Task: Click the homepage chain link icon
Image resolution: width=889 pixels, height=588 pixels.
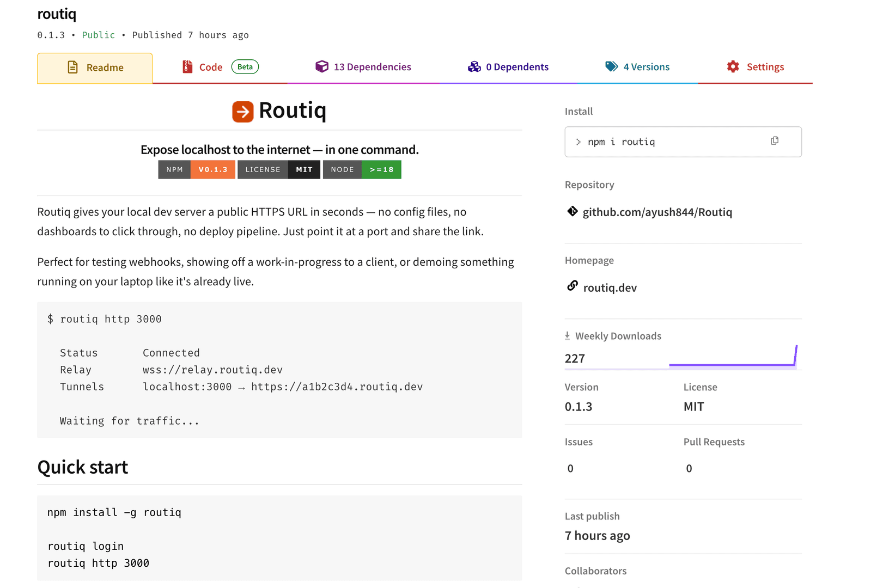Action: 573,286
